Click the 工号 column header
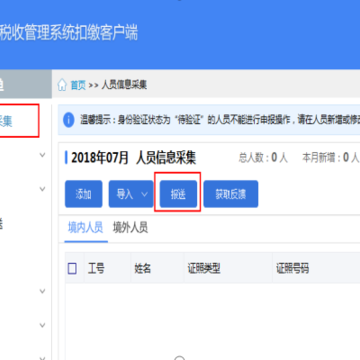 click(x=96, y=268)
